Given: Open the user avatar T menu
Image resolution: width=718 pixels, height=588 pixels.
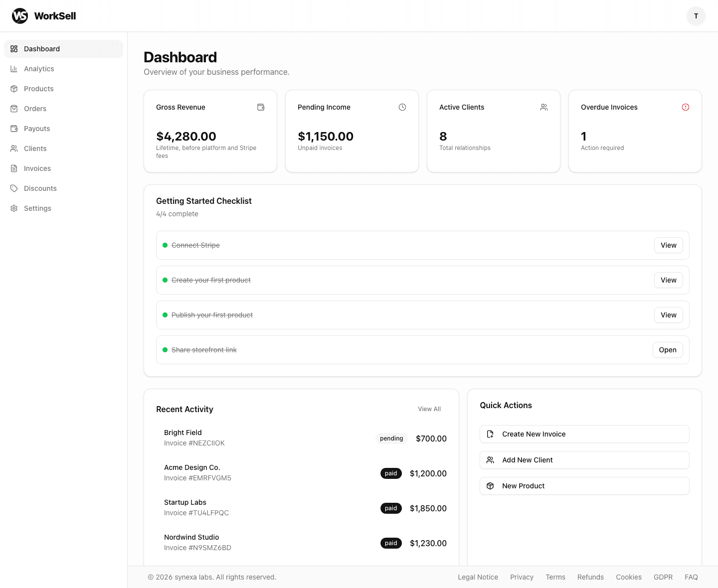Looking at the screenshot, I should click(696, 16).
